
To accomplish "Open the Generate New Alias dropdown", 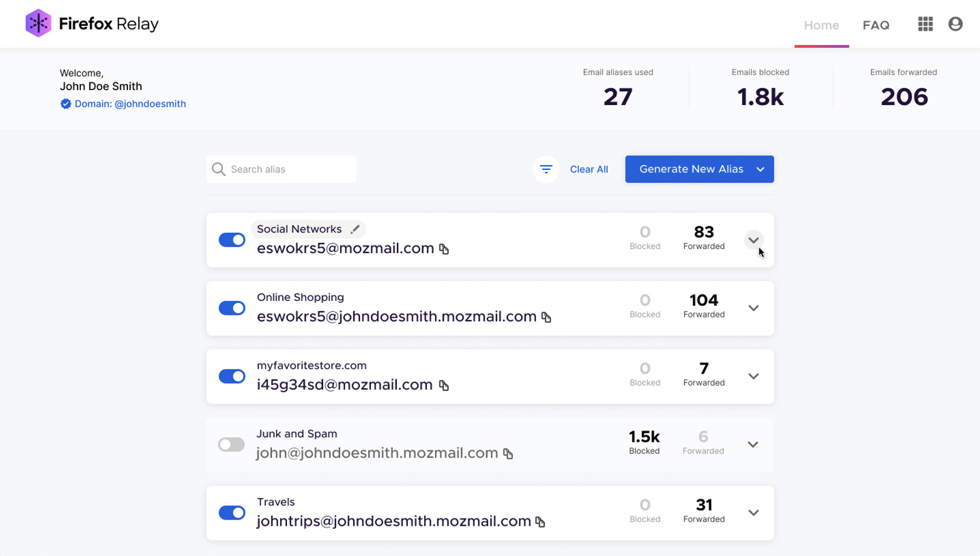I will point(760,169).
